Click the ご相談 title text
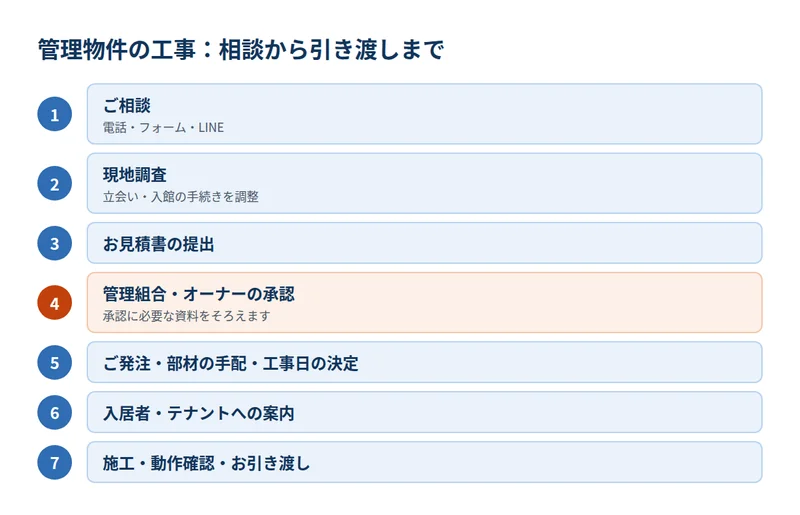Screen dimensions: 800x515 tap(127, 106)
